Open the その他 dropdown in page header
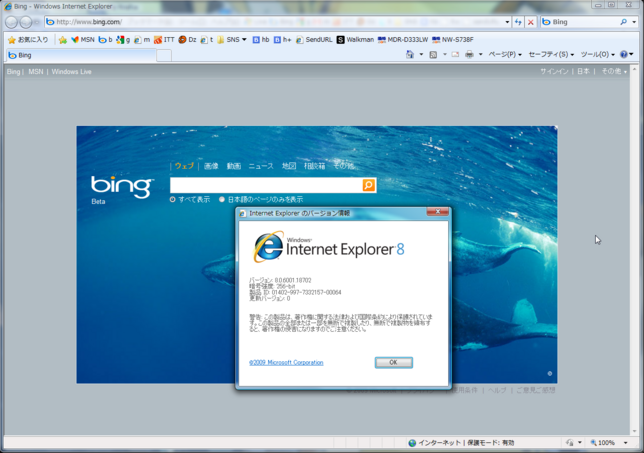This screenshot has width=644, height=453. [614, 71]
